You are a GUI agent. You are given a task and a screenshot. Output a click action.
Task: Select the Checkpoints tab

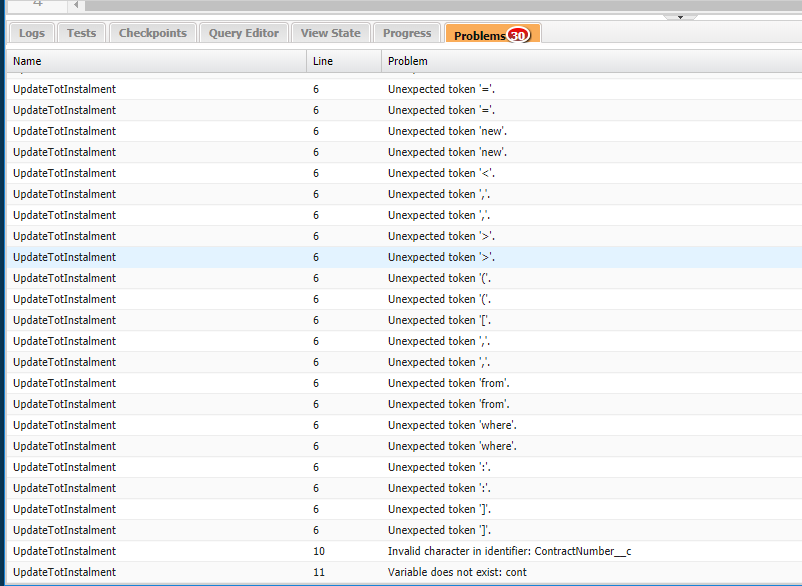[152, 33]
